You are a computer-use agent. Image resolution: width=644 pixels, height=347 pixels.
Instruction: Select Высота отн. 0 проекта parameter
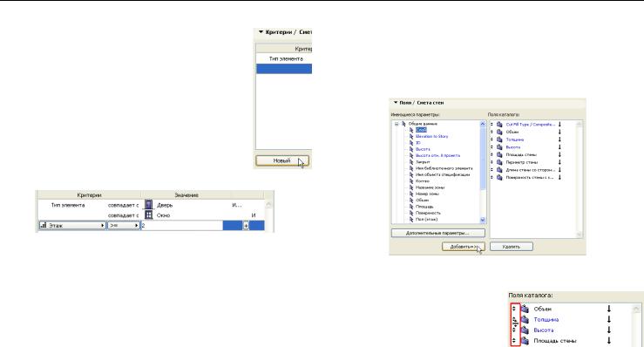[437, 155]
